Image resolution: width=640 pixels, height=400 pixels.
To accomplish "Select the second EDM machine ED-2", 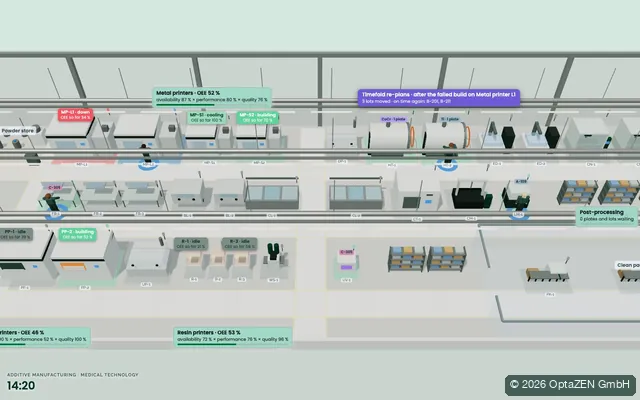I will 543,136.
